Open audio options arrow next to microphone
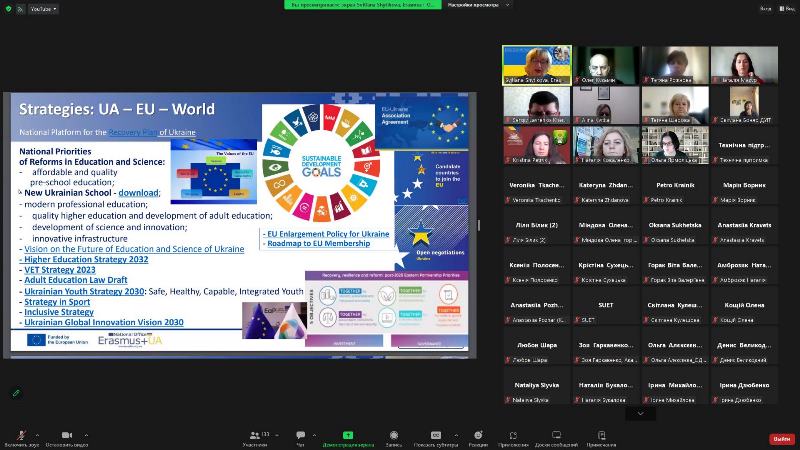This screenshot has height=450, width=800. pos(37,435)
